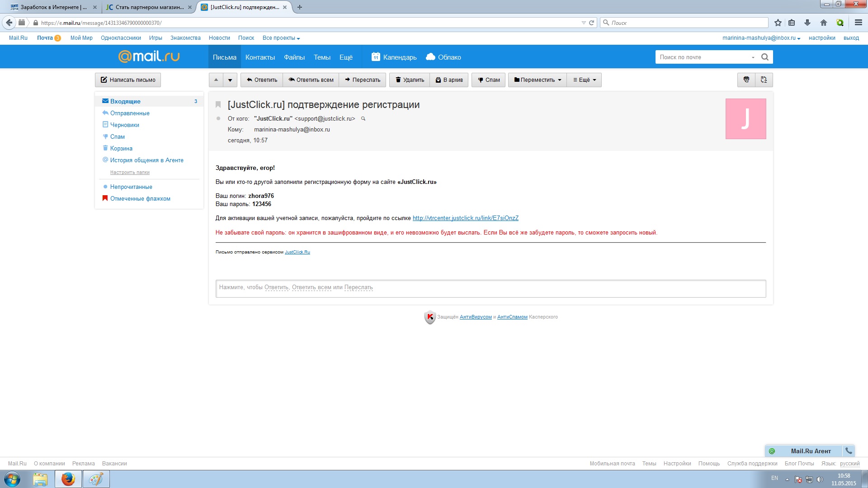Expand the Переместить (Move) dropdown

click(x=538, y=80)
